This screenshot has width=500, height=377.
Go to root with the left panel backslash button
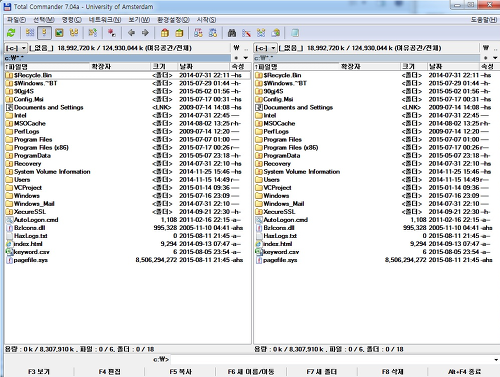pyautogui.click(x=236, y=48)
